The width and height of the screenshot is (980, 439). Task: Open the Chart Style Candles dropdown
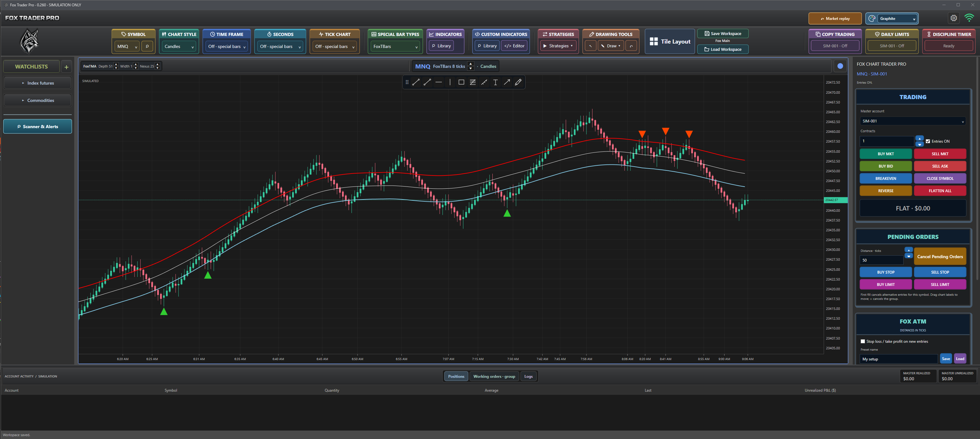pyautogui.click(x=179, y=46)
